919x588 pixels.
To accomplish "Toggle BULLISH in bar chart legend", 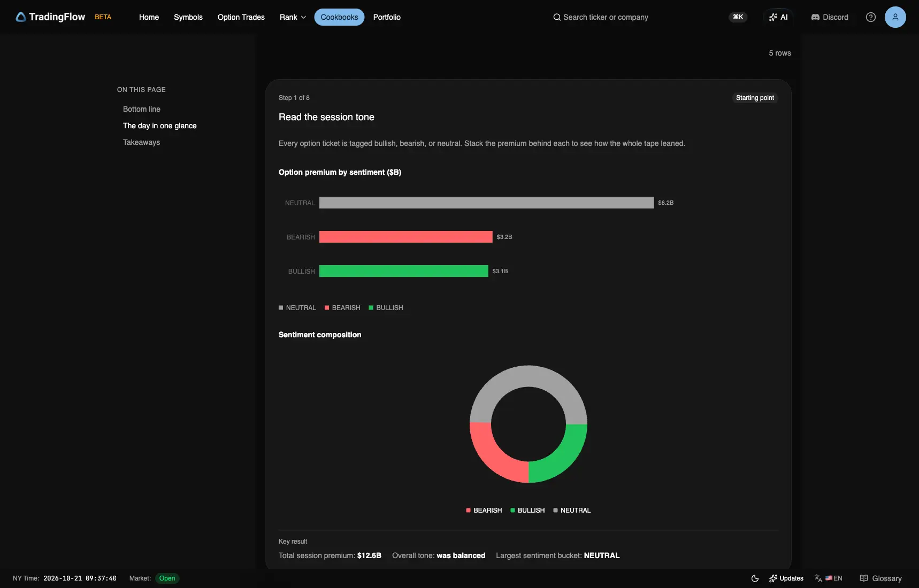I will point(386,308).
